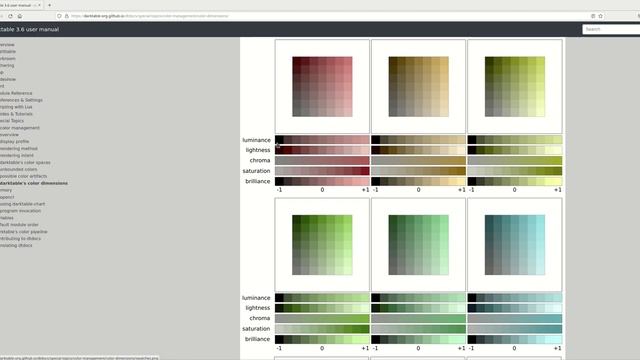Open the new tab plus button

pos(49,5)
